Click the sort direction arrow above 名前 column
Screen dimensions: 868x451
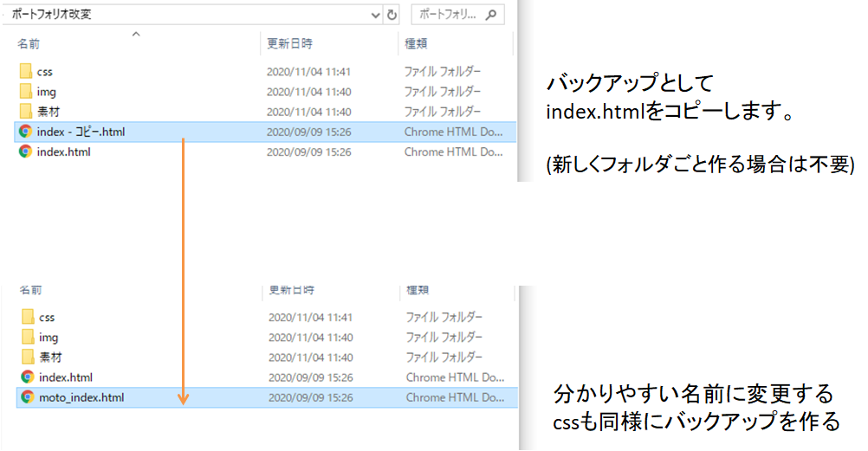click(136, 35)
